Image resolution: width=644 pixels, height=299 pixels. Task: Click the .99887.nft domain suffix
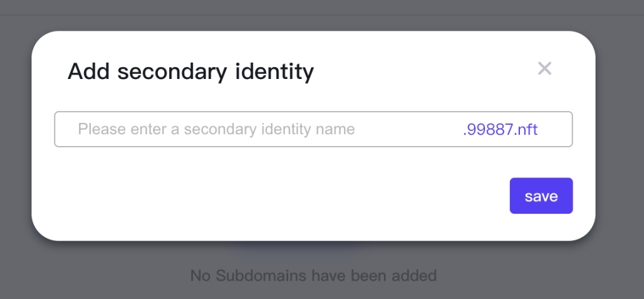[500, 130]
